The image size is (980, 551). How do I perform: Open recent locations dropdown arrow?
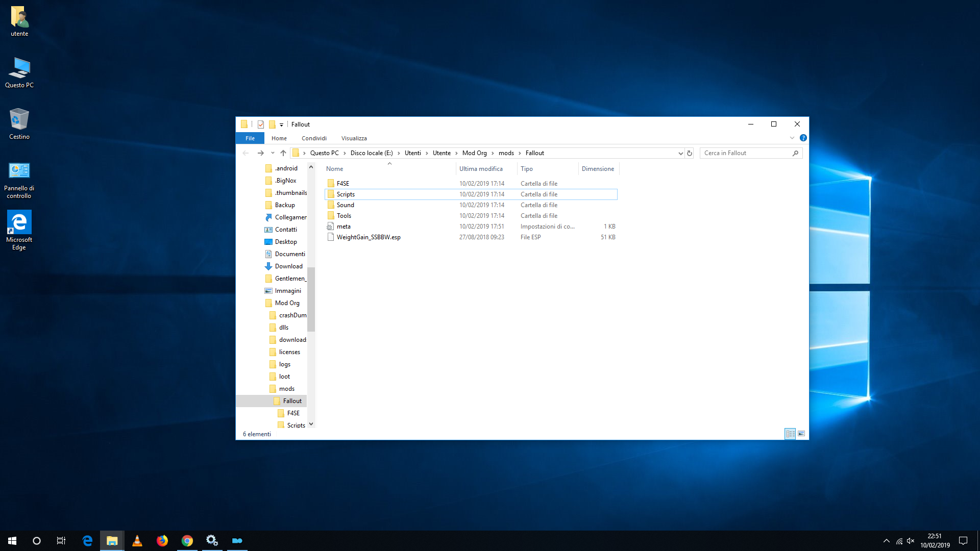273,153
